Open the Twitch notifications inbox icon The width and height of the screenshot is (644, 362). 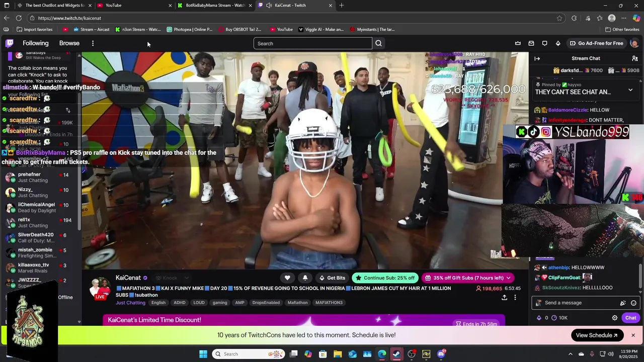(x=531, y=43)
